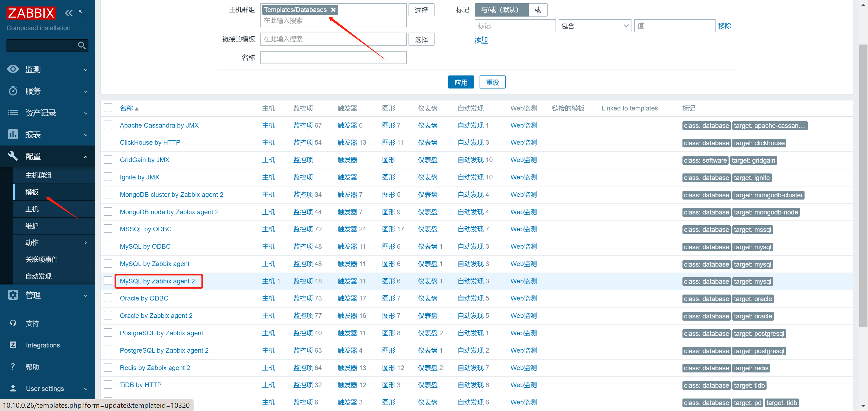Expand the User settings chevron
The width and height of the screenshot is (868, 411).
[86, 389]
